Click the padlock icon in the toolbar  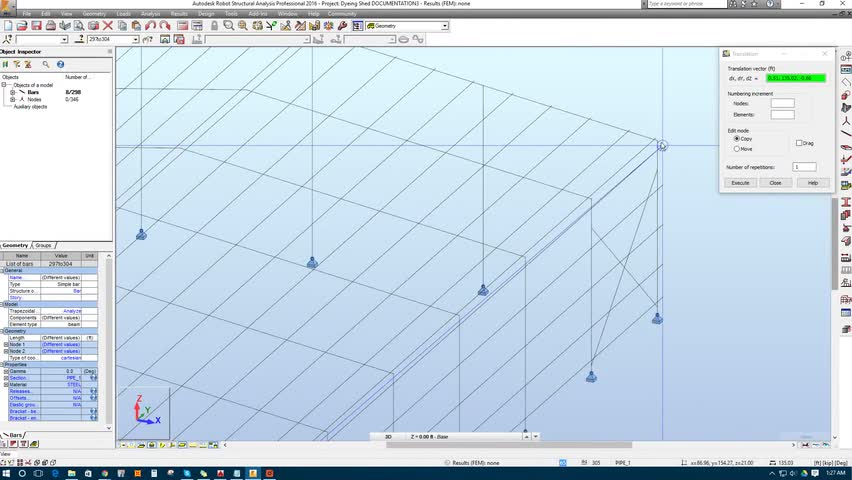click(214, 26)
